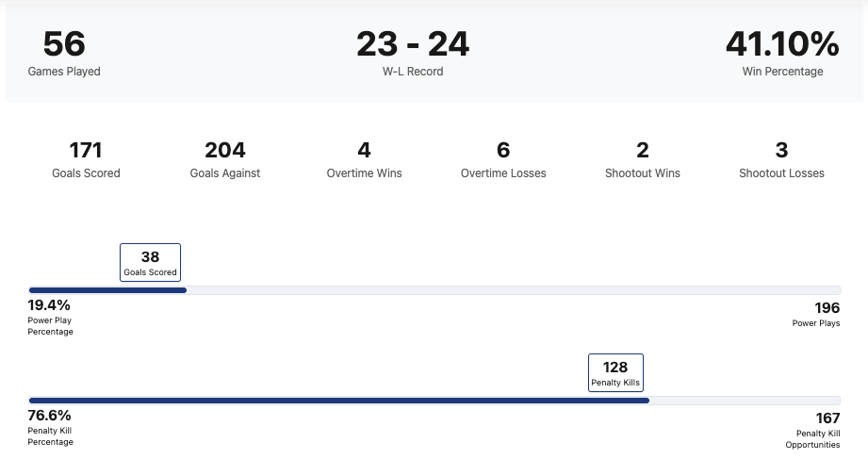
Task: Click the 128 Penalty Kills callout box
Action: pyautogui.click(x=615, y=373)
